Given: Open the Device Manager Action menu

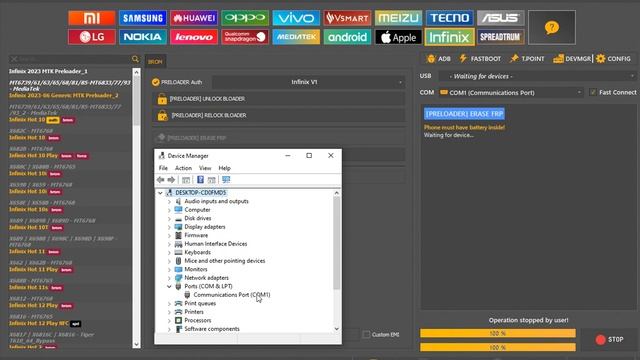Looking at the screenshot, I should point(183,168).
